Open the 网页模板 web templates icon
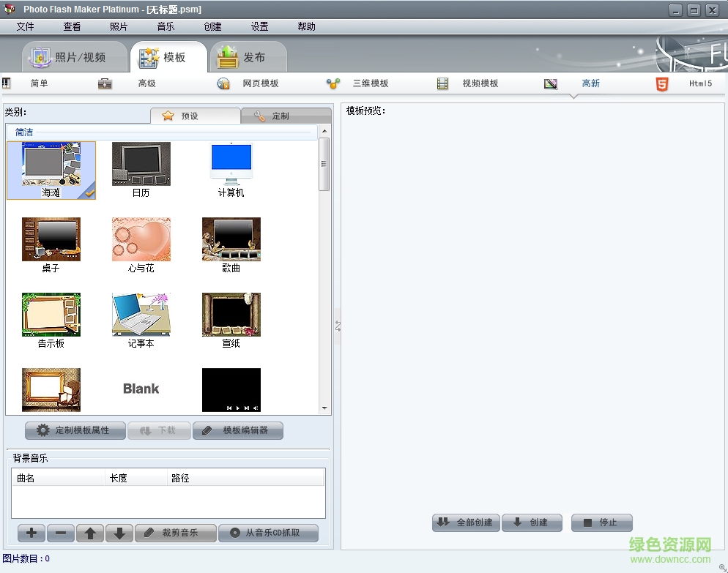Screen dimensions: 728x573 (223, 83)
